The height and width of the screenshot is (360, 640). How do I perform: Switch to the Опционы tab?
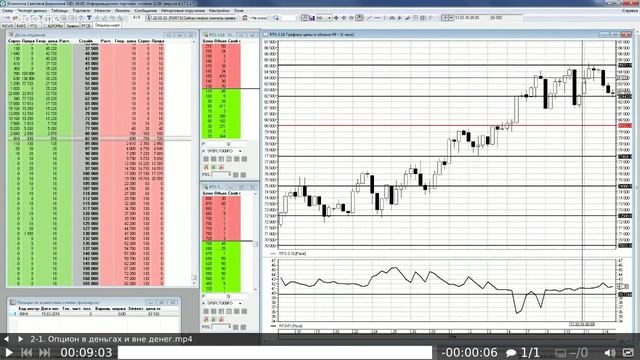tap(107, 25)
